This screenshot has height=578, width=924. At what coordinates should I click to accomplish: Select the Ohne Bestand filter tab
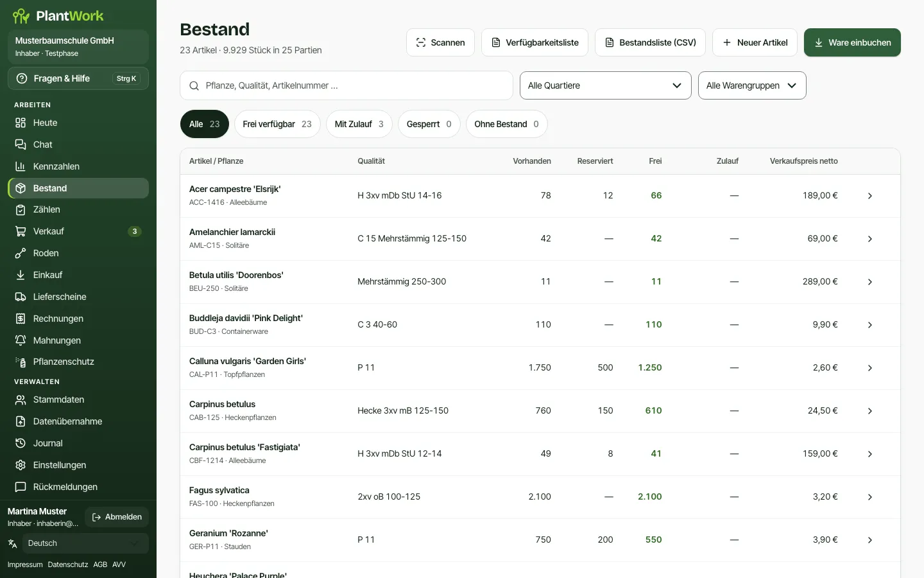pos(507,124)
